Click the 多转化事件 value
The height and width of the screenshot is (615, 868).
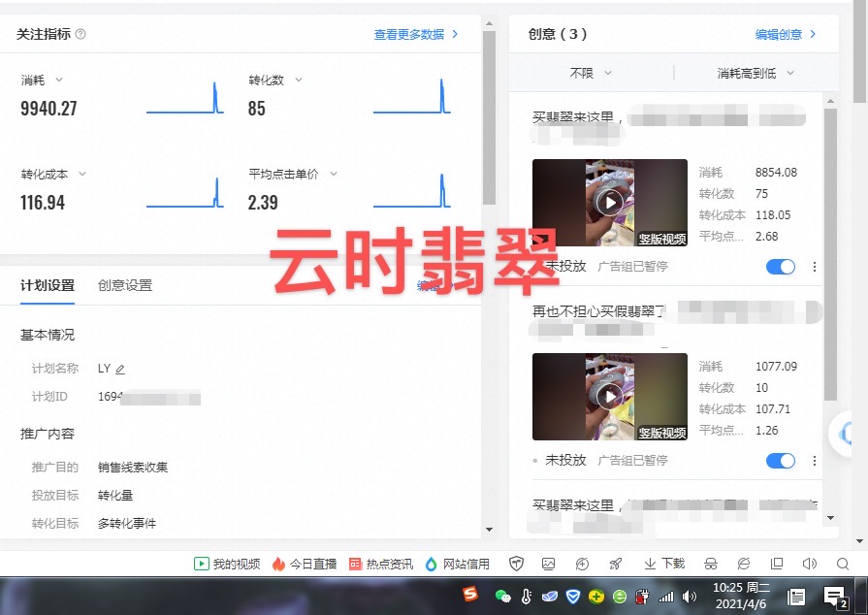tap(127, 523)
